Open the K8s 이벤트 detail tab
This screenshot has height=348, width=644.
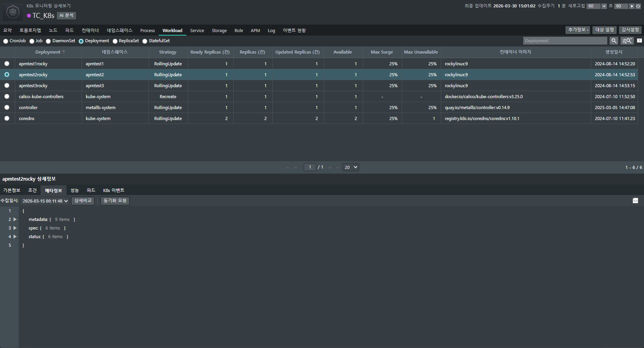[x=113, y=190]
